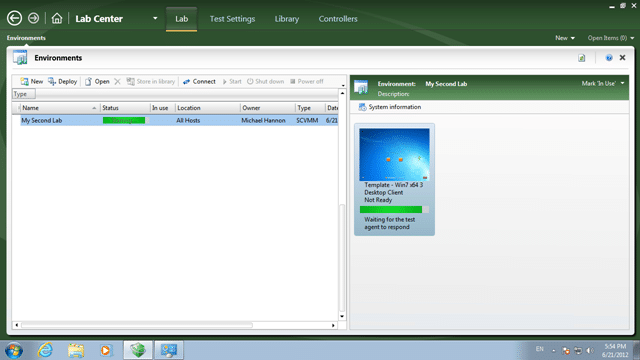
Task: Click the Win7 virtual machine thumbnail
Action: point(394,155)
